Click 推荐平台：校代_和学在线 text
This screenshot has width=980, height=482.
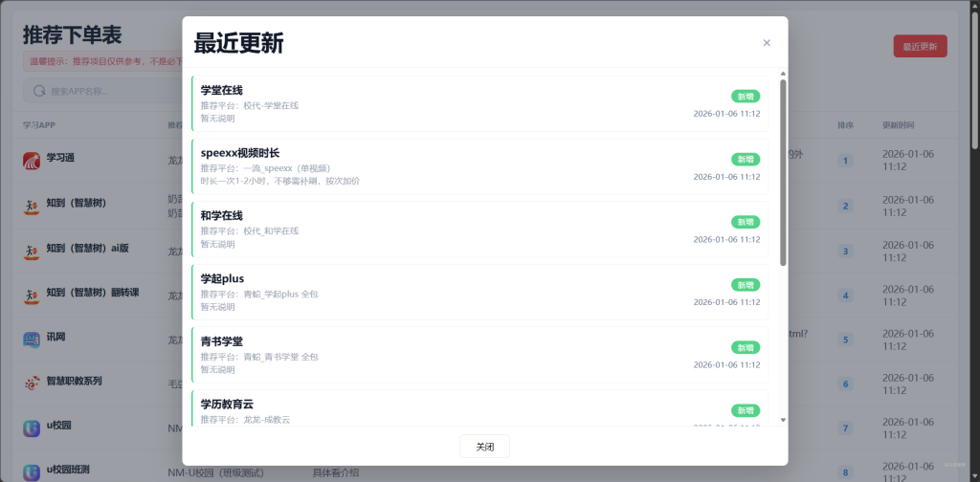tap(250, 231)
